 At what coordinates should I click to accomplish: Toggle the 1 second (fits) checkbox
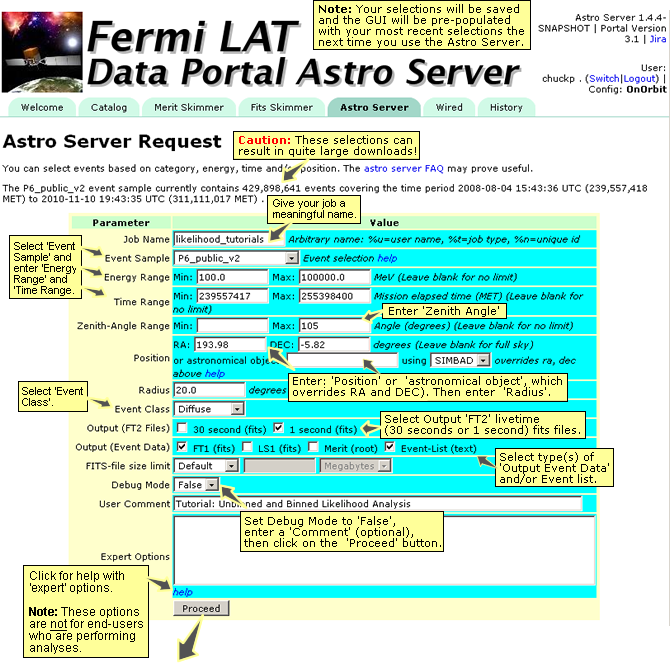(x=278, y=427)
